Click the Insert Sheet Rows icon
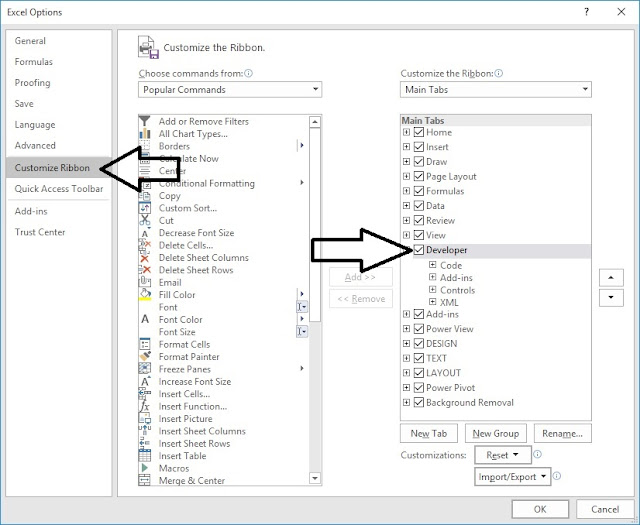 144,443
